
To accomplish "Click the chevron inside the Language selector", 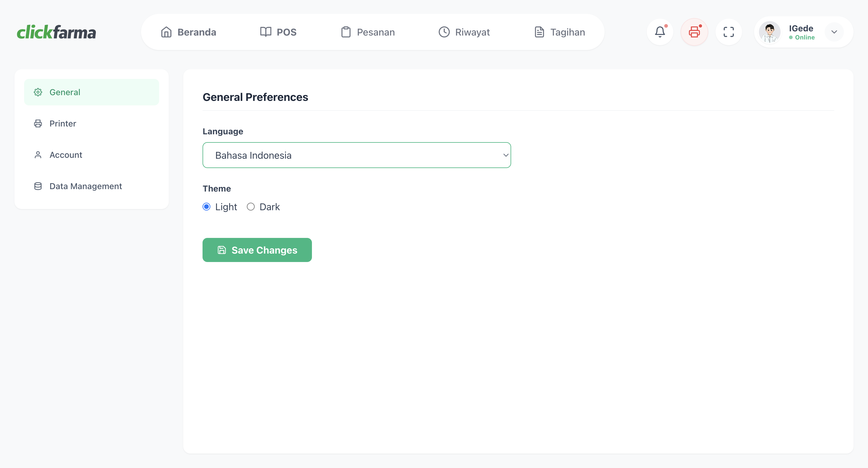I will point(505,155).
